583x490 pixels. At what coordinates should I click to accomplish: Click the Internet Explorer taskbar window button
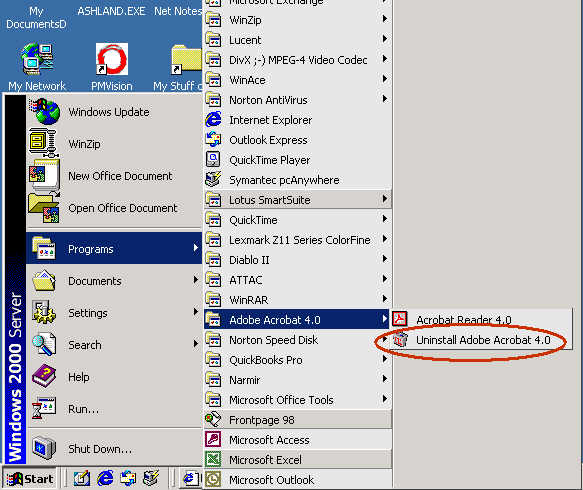coord(191,478)
